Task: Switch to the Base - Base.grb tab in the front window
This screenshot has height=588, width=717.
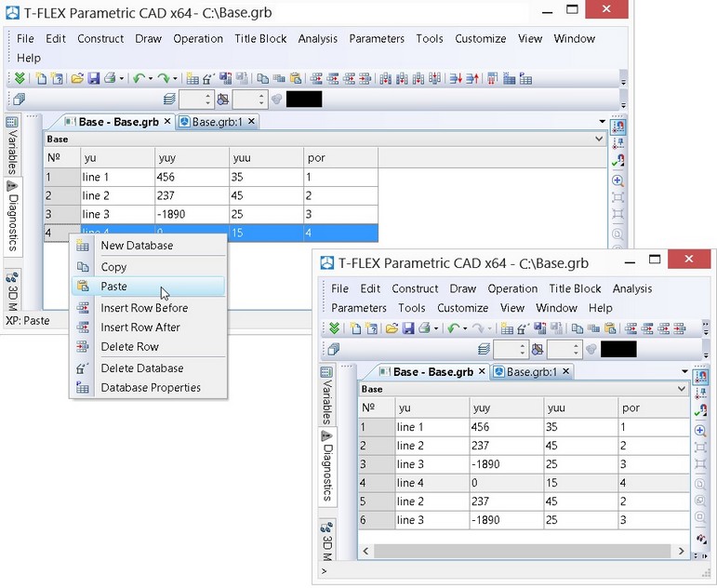Action: tap(432, 371)
